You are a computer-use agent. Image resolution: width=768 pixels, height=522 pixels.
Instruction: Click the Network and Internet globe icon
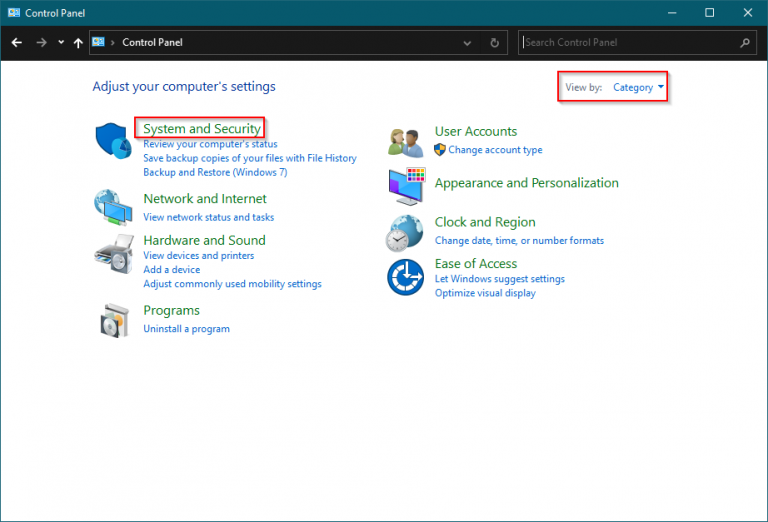tap(113, 208)
